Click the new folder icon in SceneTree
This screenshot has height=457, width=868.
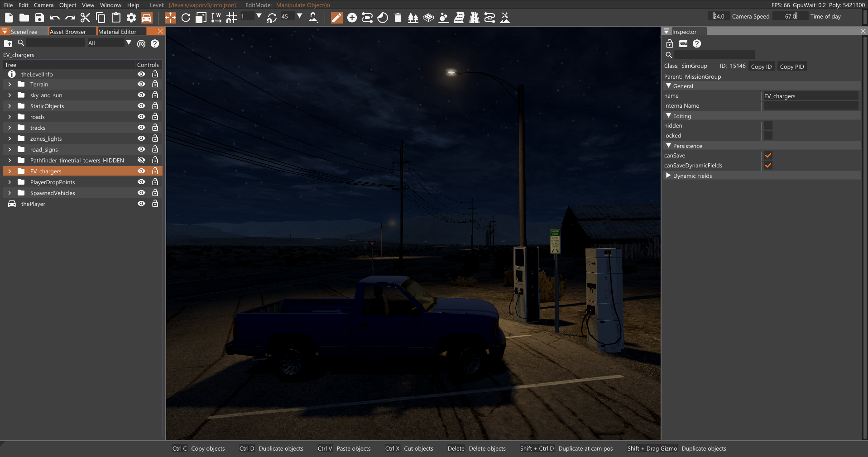(8, 43)
